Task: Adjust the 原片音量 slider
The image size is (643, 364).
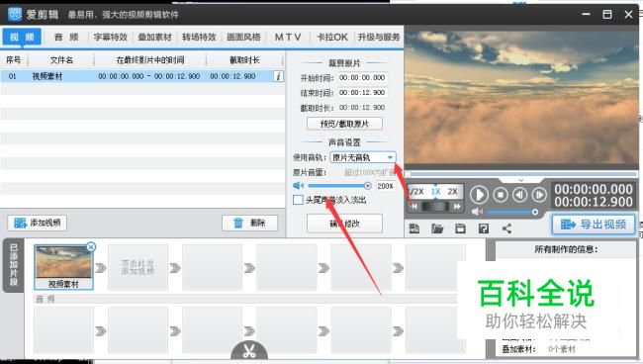Action: pos(339,186)
